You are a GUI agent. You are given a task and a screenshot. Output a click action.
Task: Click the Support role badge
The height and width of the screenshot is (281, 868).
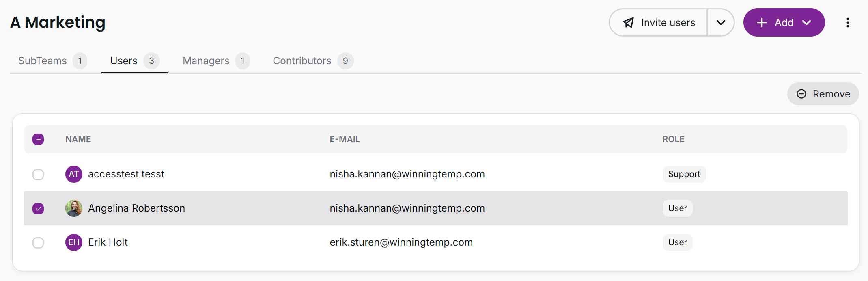coord(684,174)
